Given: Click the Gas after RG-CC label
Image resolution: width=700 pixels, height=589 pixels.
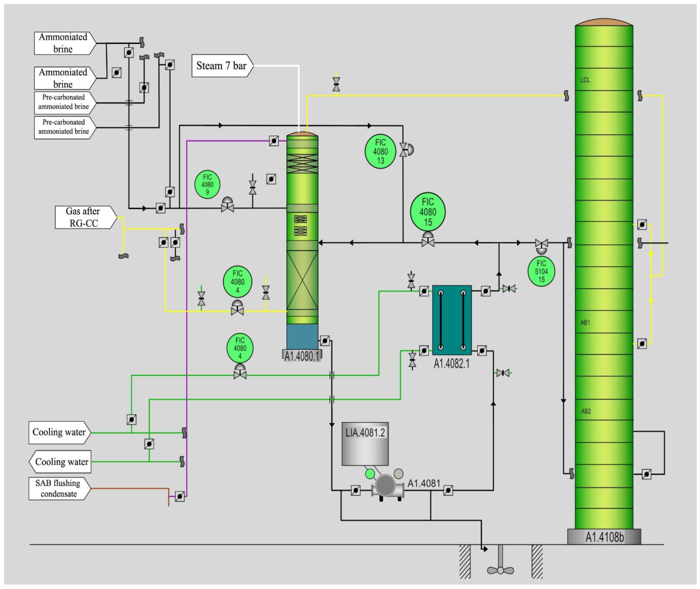Looking at the screenshot, I should 84,217.
